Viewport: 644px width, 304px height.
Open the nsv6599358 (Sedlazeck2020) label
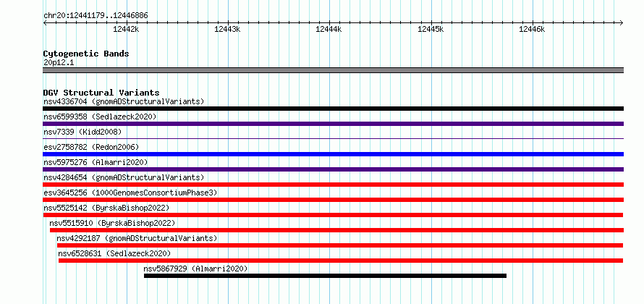point(100,117)
